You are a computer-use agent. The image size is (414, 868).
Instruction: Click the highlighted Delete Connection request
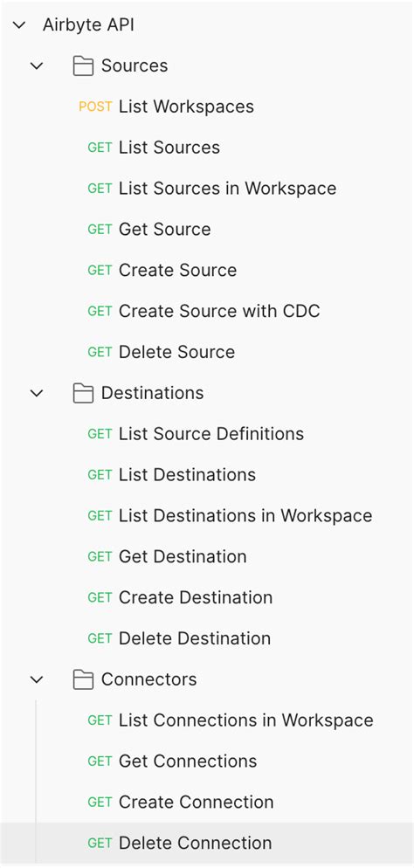pyautogui.click(x=207, y=843)
